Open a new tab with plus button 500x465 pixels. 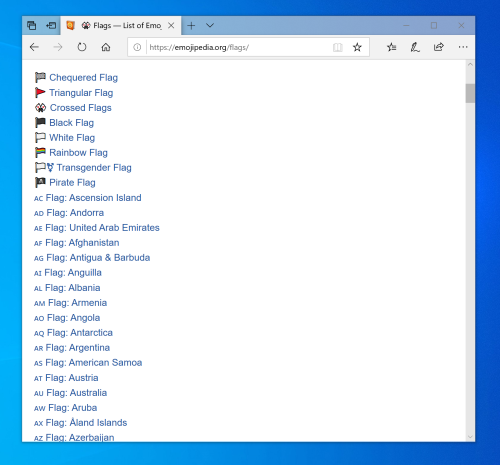tap(191, 25)
